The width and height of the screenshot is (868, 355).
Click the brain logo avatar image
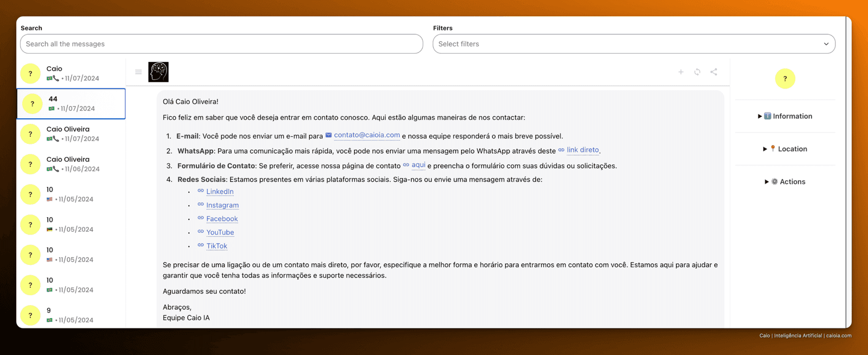coord(158,72)
